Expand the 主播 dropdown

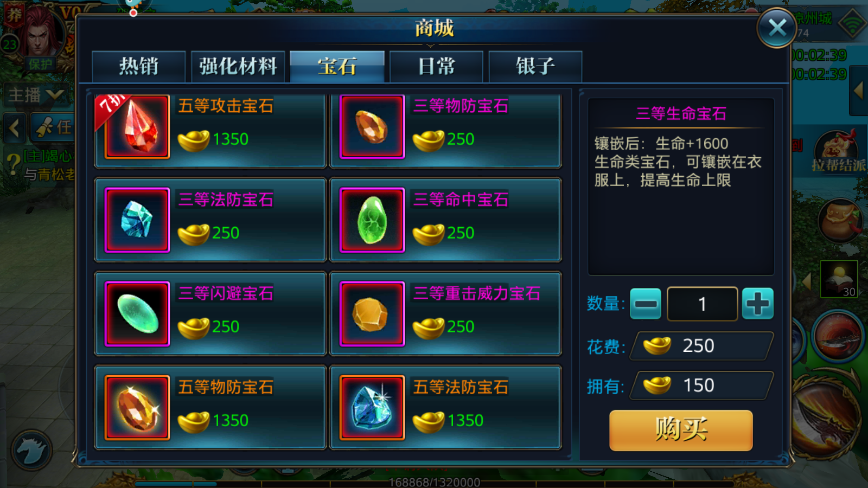click(x=36, y=95)
